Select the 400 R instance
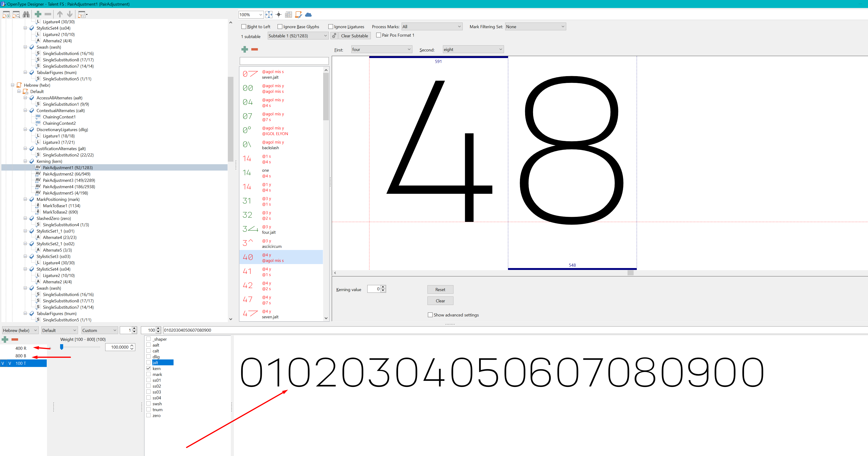The height and width of the screenshot is (456, 868). [21, 348]
